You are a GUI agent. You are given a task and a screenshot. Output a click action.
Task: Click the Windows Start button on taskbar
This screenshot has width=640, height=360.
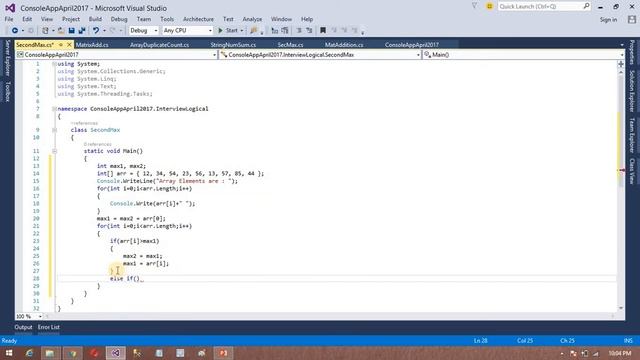[x=9, y=353]
